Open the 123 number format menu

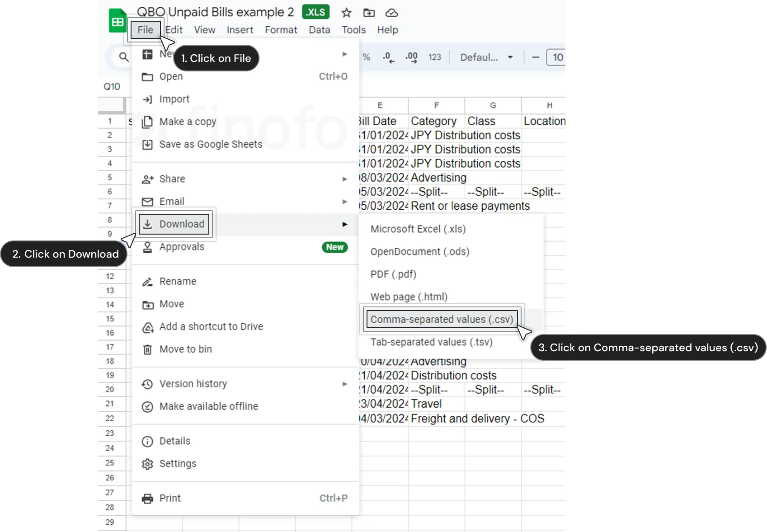point(435,57)
